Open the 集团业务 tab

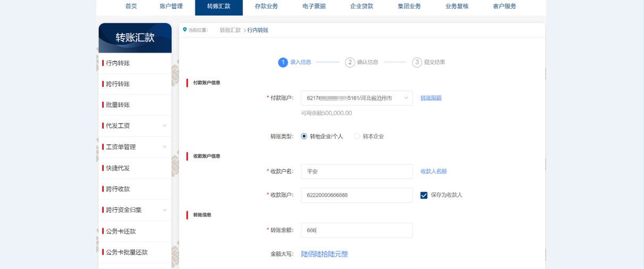point(409,6)
